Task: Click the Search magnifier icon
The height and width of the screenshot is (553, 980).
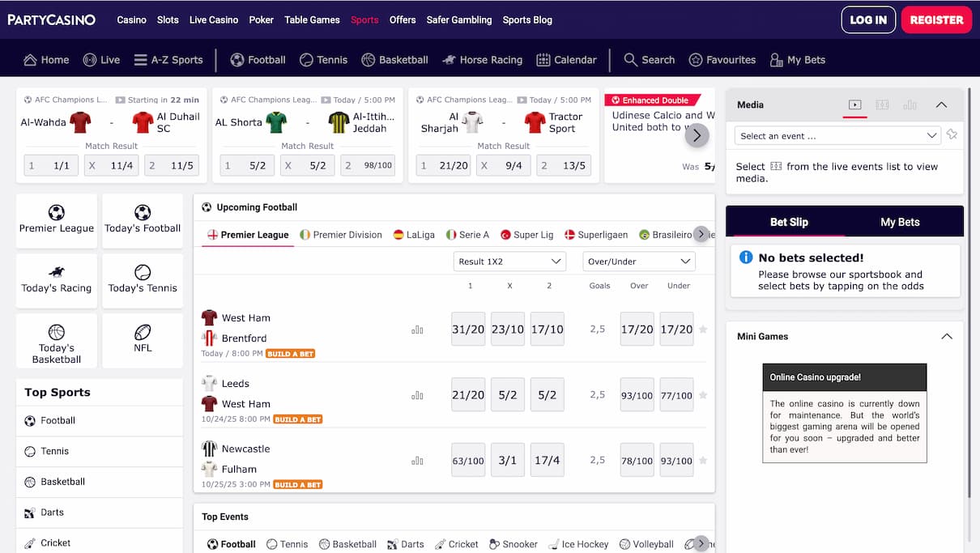Action: tap(630, 60)
